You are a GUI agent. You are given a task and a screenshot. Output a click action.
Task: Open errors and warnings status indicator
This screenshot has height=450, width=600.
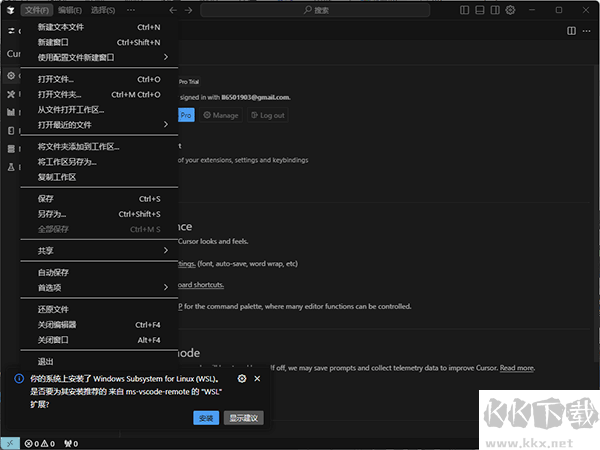coord(41,443)
